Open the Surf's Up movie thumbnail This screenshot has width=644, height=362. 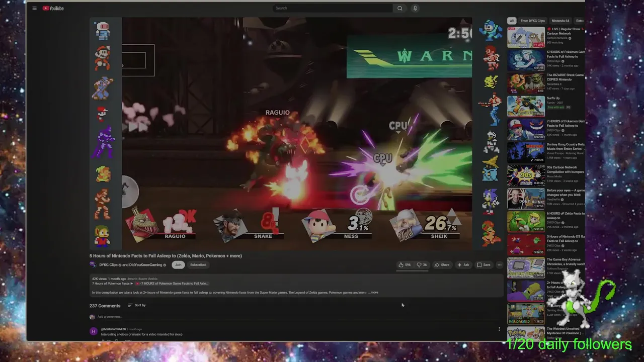526,107
